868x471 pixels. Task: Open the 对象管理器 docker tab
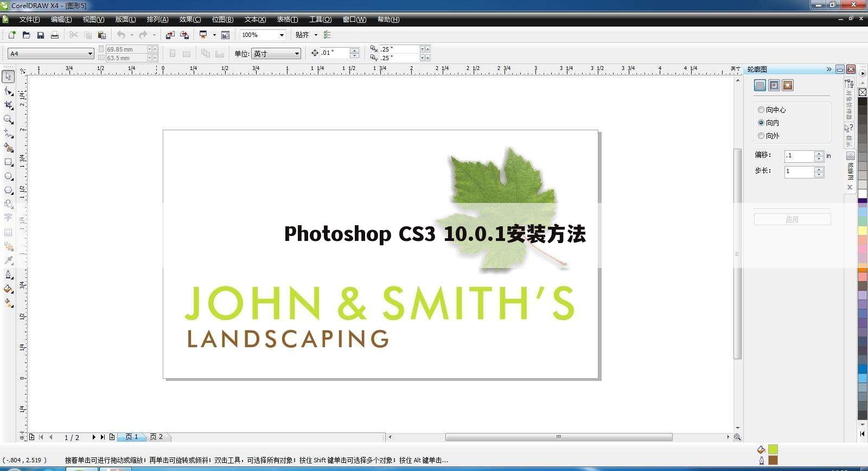(850, 100)
